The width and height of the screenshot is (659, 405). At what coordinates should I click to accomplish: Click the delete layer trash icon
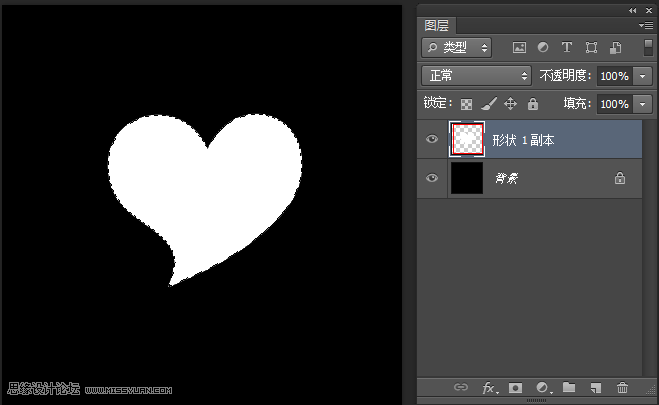(x=622, y=387)
